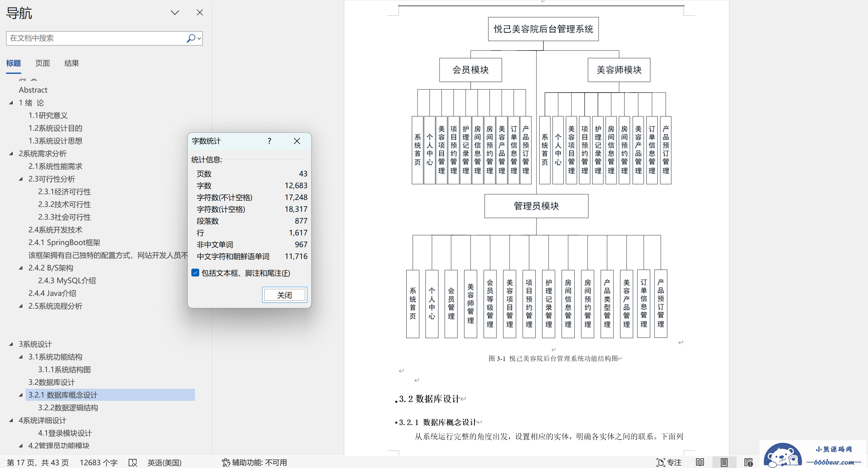Viewport: 868px width, 468px height.
Task: Enable 专注 focus mode
Action: pos(669,462)
